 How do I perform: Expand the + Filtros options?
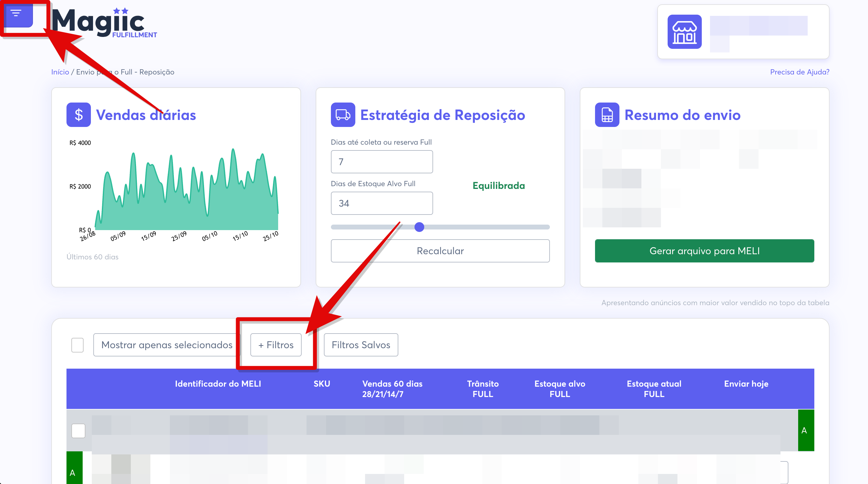(x=276, y=345)
